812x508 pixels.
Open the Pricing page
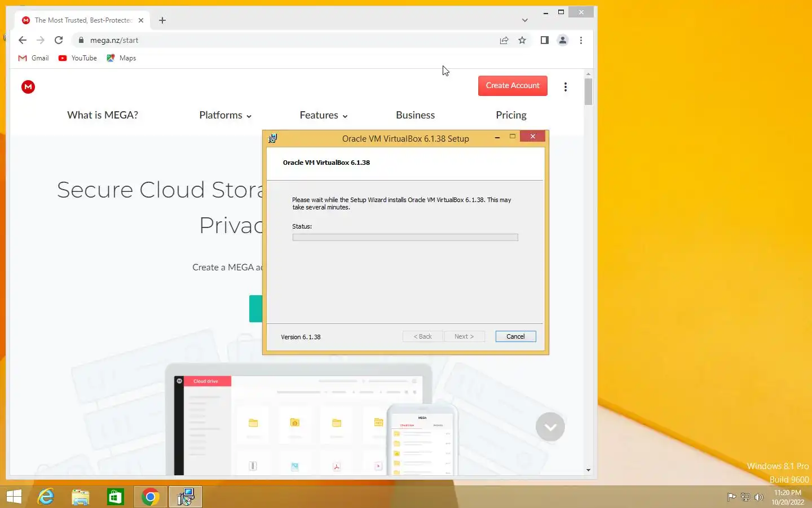coord(511,115)
